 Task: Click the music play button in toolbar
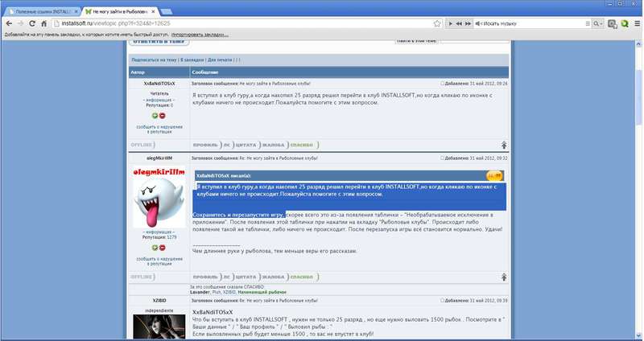tap(451, 24)
